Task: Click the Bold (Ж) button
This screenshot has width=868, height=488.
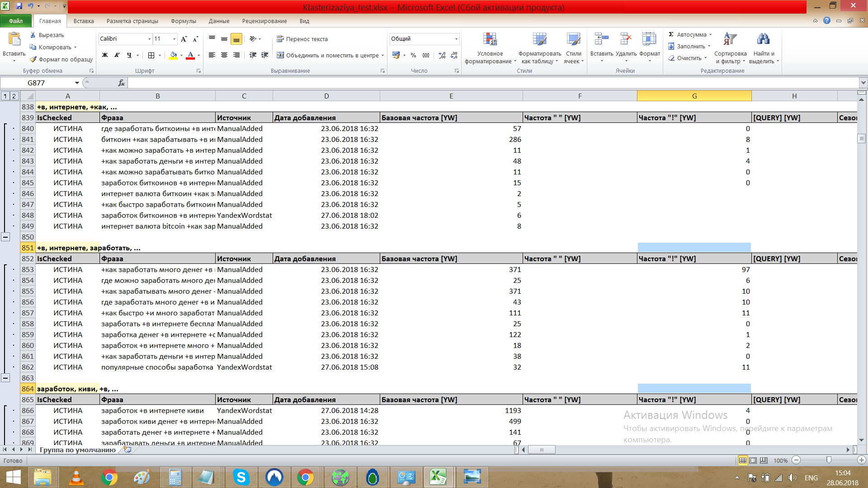Action: (105, 55)
